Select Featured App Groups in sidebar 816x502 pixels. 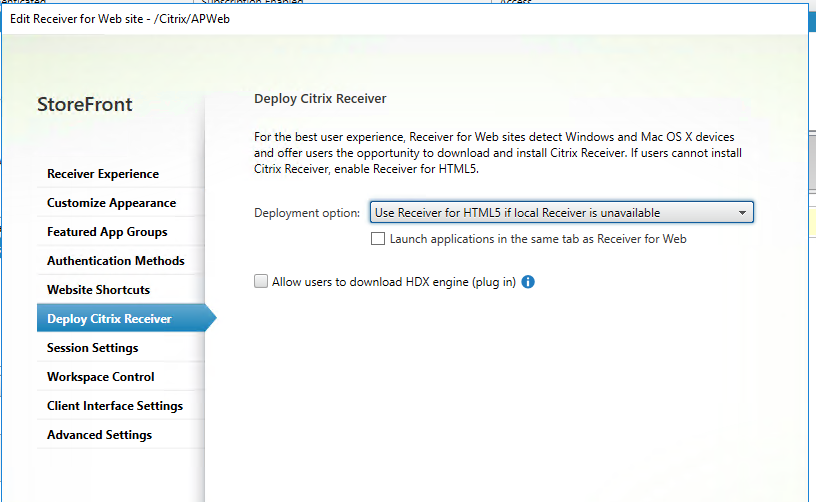tap(107, 232)
